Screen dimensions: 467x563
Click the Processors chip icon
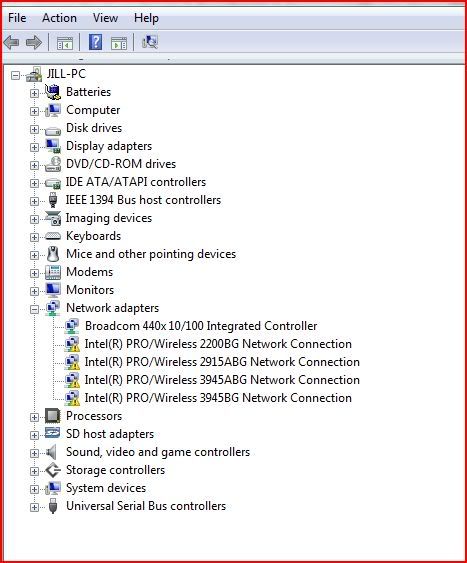52,416
